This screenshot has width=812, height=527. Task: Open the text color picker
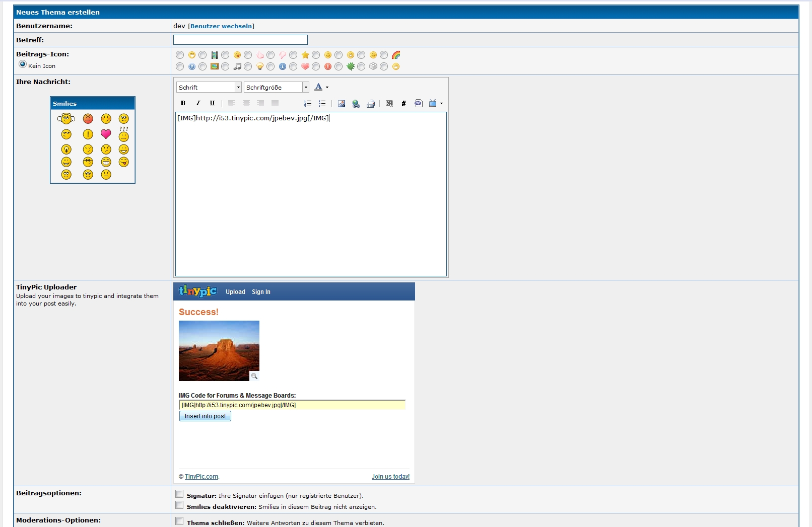click(x=318, y=87)
